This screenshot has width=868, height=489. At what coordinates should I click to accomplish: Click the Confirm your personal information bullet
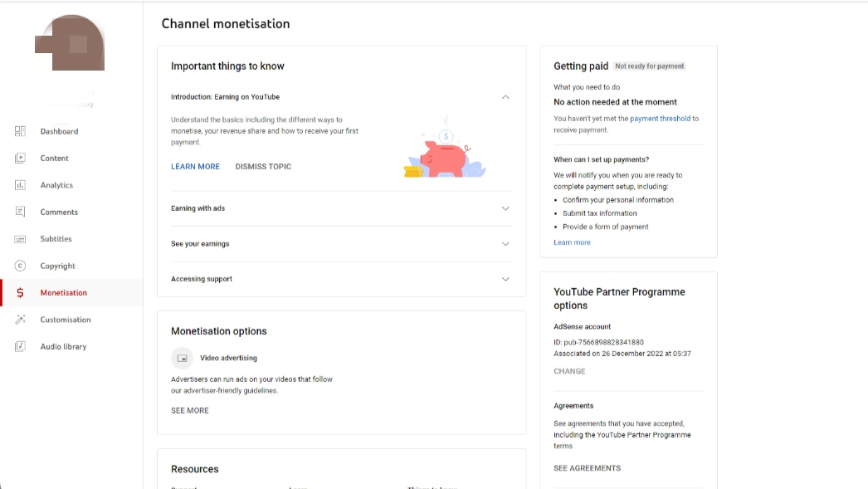pyautogui.click(x=617, y=200)
